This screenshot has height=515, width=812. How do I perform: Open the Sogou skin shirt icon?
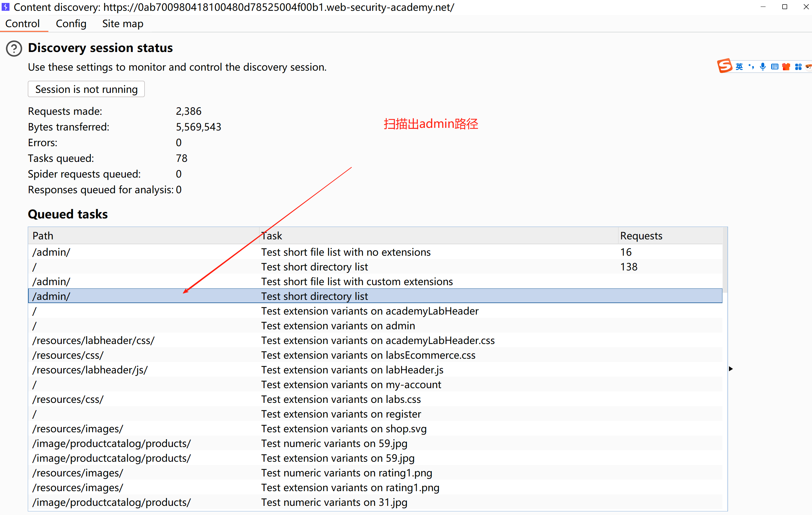786,67
